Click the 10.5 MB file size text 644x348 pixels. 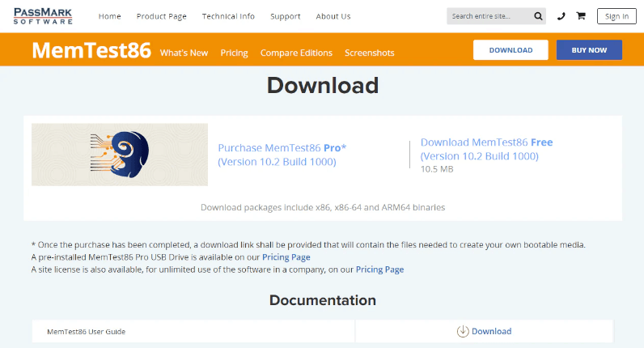click(437, 169)
